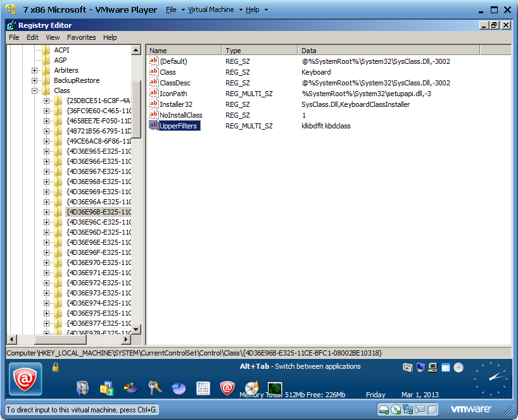The width and height of the screenshot is (518, 420).
Task: Select the AGP key in the tree
Action: (x=60, y=60)
